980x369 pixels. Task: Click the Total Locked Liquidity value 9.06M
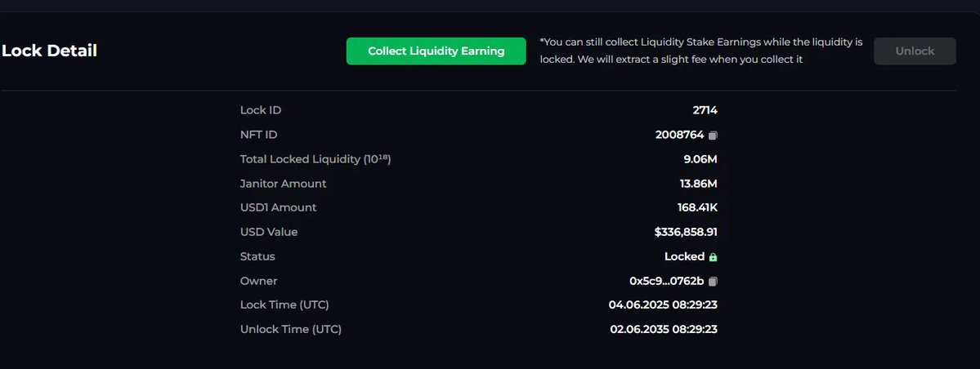pyautogui.click(x=700, y=159)
